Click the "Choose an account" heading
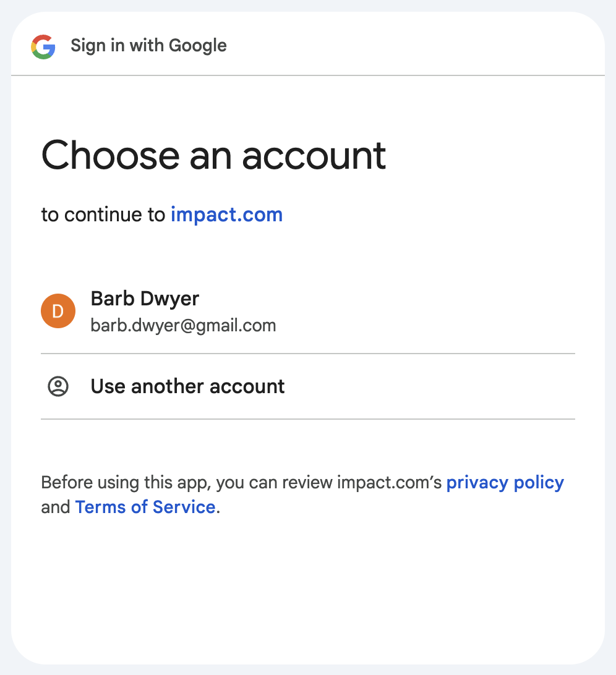The width and height of the screenshot is (616, 675). [x=213, y=155]
